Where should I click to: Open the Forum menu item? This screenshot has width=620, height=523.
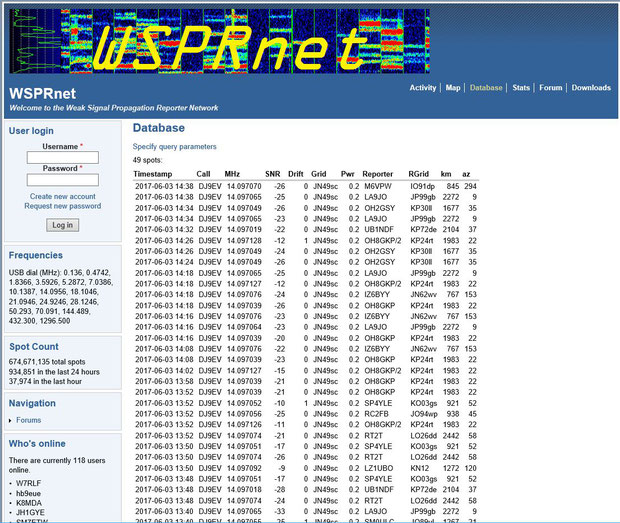click(550, 88)
